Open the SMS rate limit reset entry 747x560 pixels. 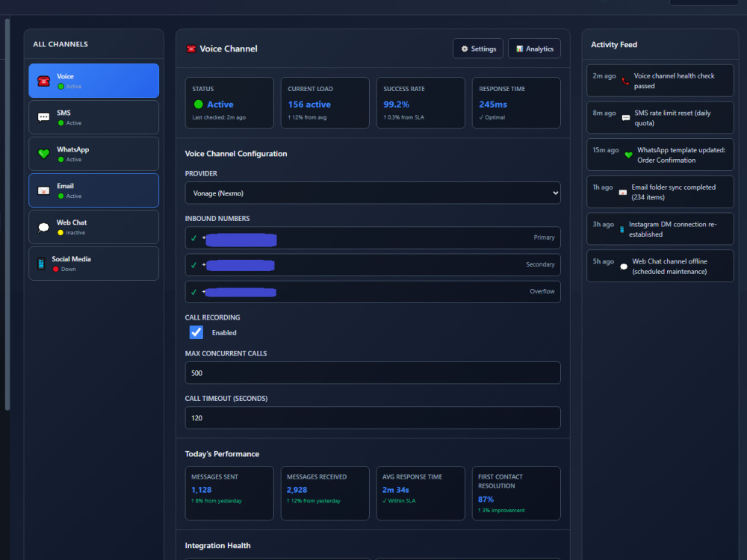660,118
